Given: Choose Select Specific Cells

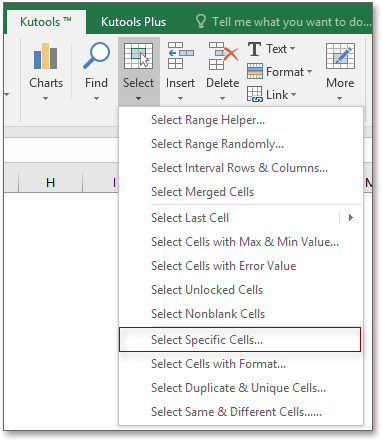Looking at the screenshot, I should click(x=240, y=340).
